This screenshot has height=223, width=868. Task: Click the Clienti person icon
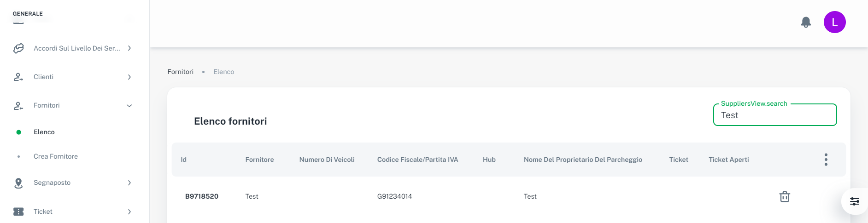(x=18, y=77)
